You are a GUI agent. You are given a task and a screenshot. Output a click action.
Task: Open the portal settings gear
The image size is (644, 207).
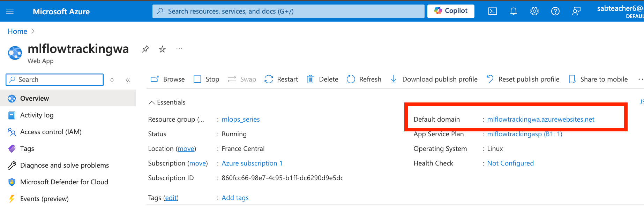(534, 11)
